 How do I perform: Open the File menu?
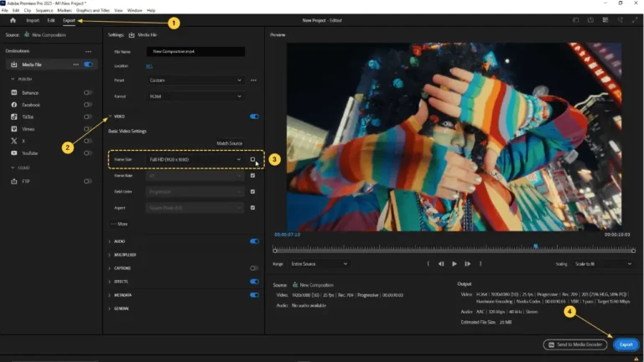point(5,10)
